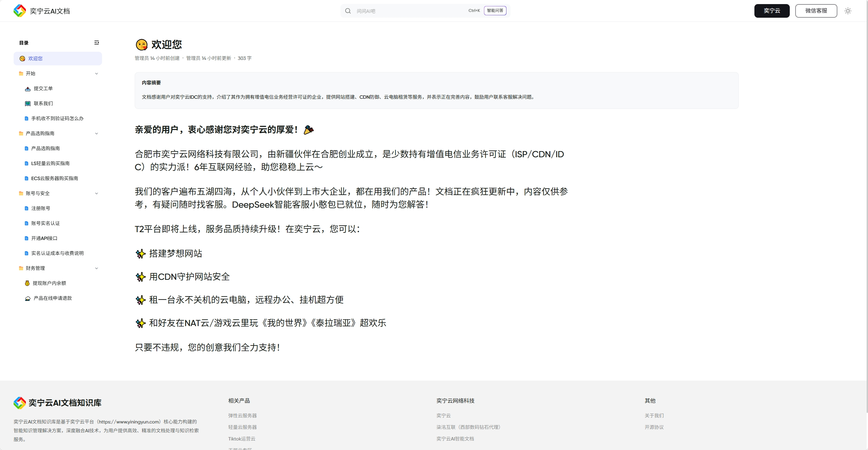Open ECS云服务器购买指南 document

coord(54,178)
